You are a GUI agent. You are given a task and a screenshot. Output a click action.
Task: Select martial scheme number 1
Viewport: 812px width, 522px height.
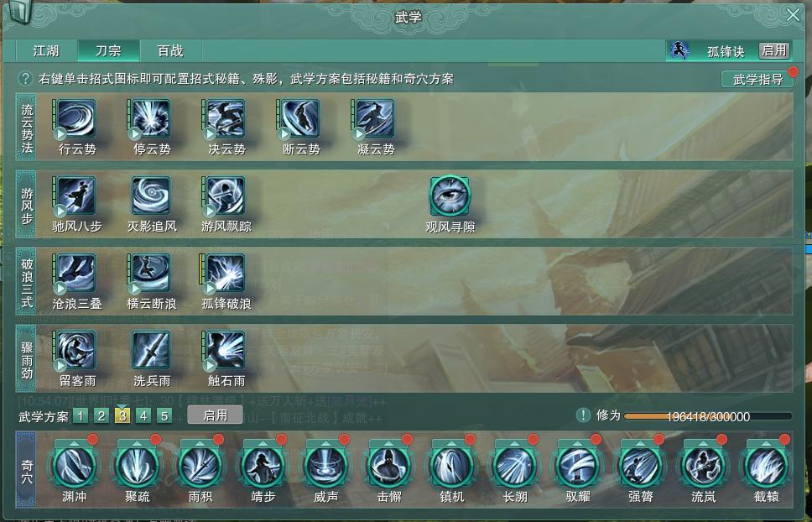pyautogui.click(x=81, y=416)
